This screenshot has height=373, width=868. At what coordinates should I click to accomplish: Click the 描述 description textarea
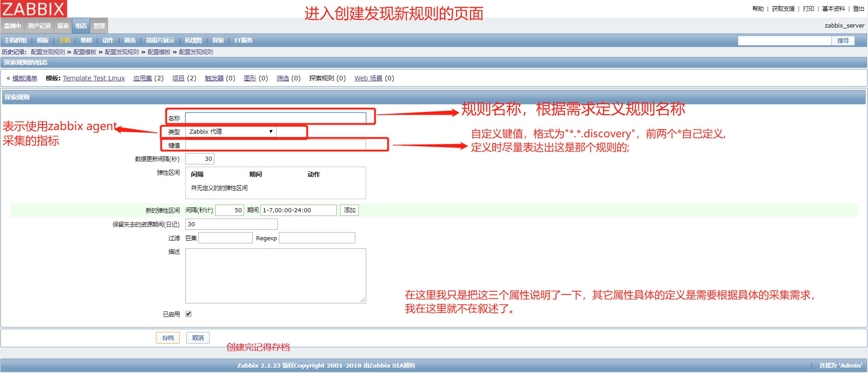[276, 275]
